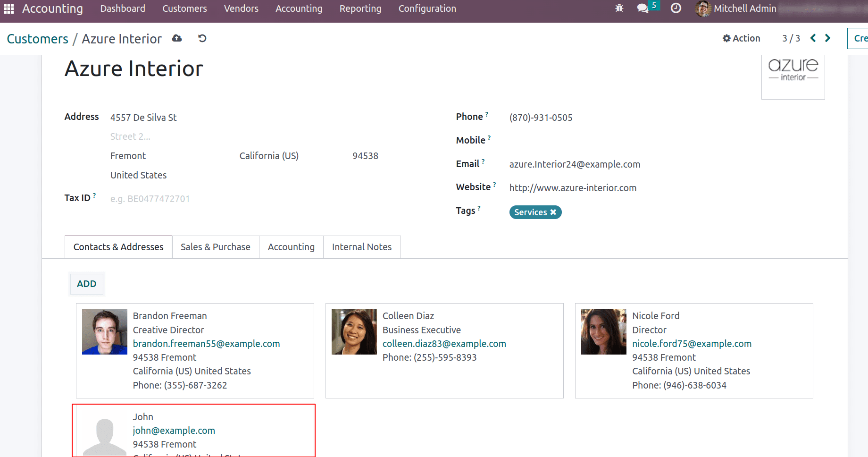Go back via Customers breadcrumb
The width and height of the screenshot is (868, 457).
(38, 39)
